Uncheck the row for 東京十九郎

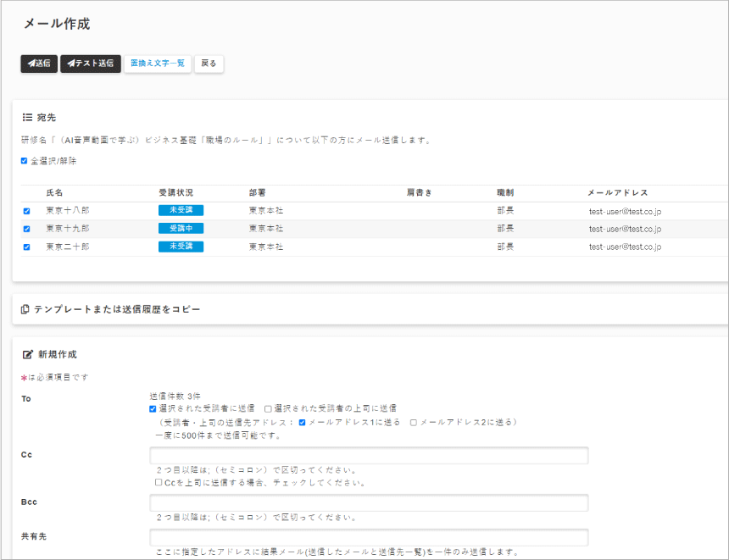[26, 229]
